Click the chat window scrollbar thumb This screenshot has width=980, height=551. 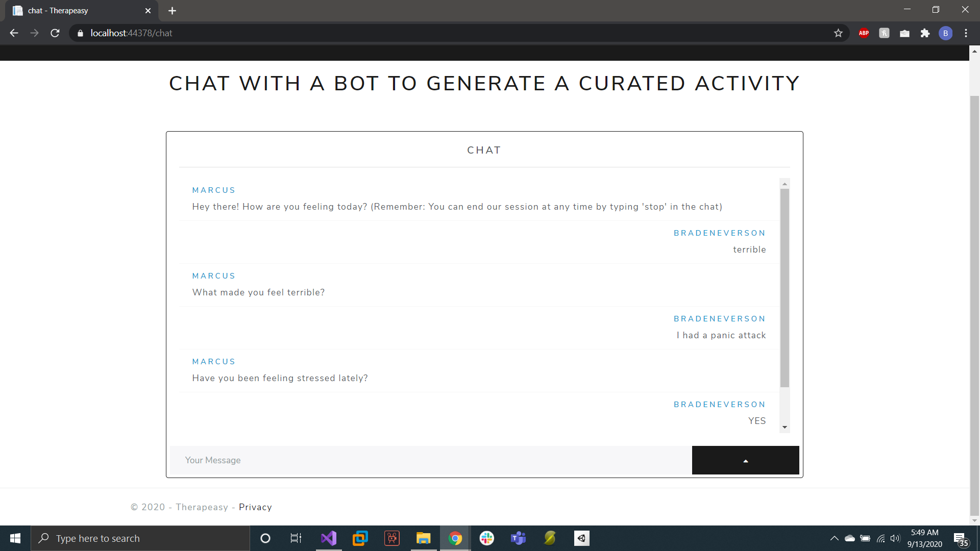785,288
